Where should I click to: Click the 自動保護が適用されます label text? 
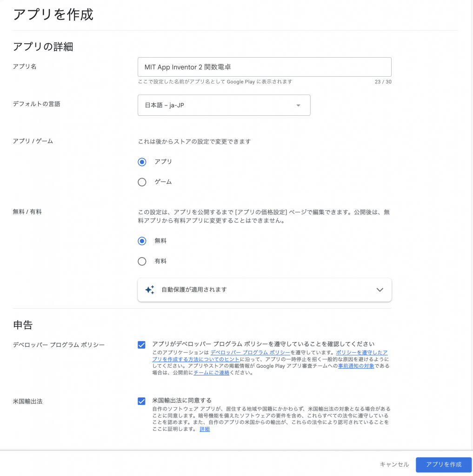pos(194,290)
